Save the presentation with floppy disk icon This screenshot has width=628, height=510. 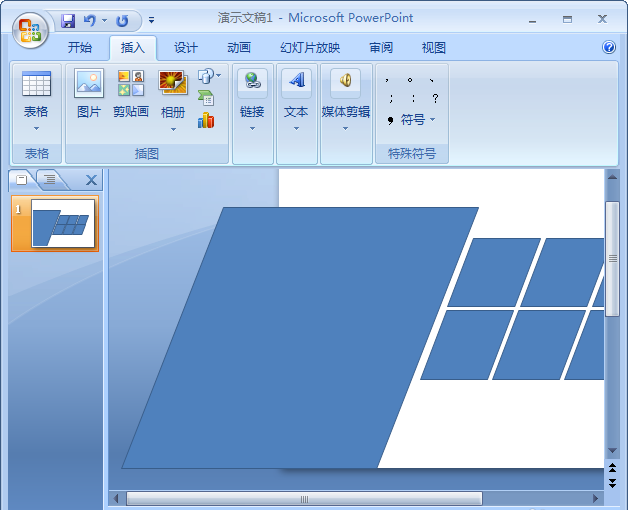pos(68,20)
